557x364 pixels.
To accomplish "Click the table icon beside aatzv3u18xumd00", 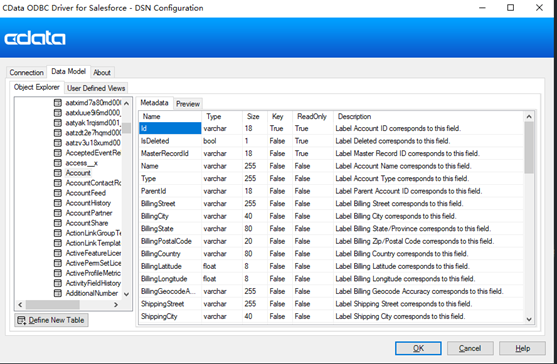I will 58,143.
